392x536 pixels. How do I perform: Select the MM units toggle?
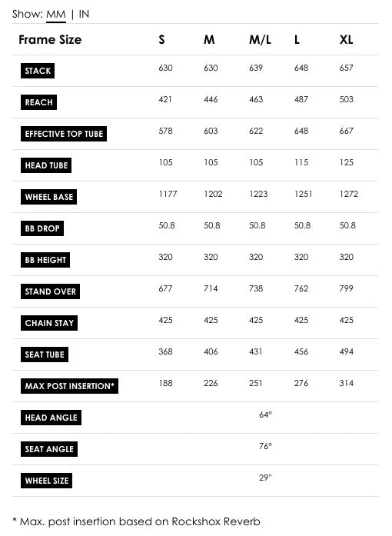(x=55, y=15)
